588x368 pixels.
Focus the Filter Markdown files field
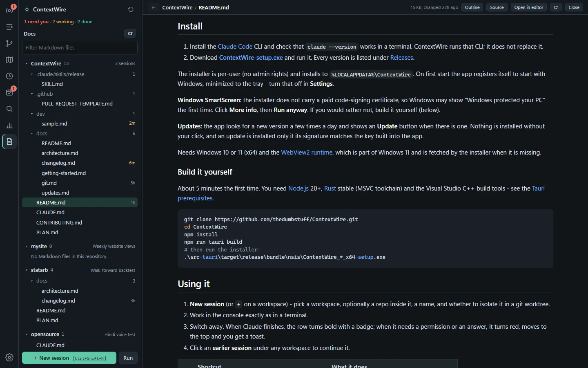coord(80,47)
